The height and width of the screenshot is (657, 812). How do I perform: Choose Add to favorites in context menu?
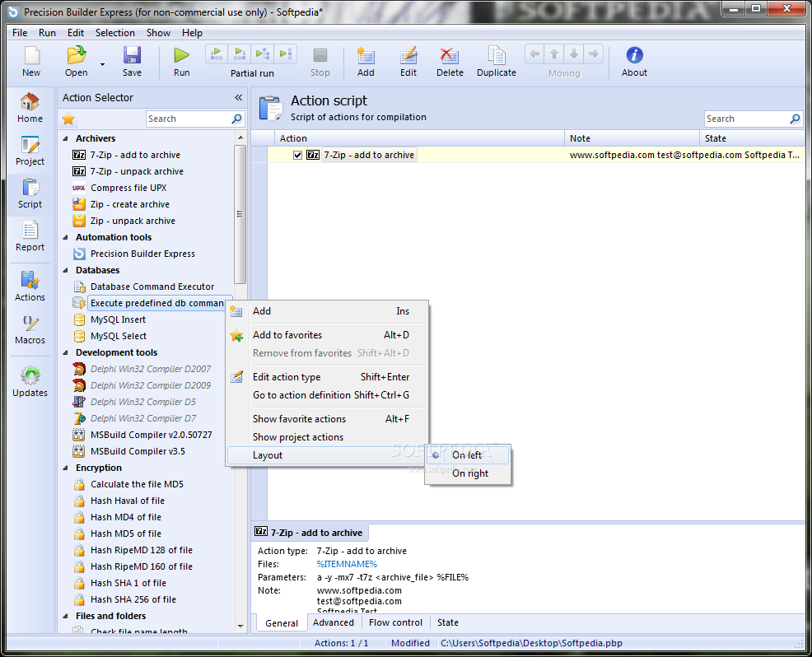click(327, 335)
